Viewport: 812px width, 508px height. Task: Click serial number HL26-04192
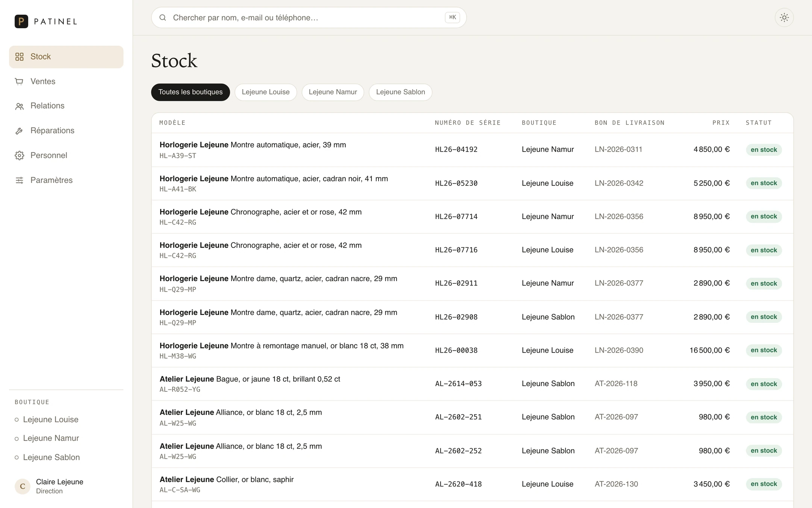point(456,150)
